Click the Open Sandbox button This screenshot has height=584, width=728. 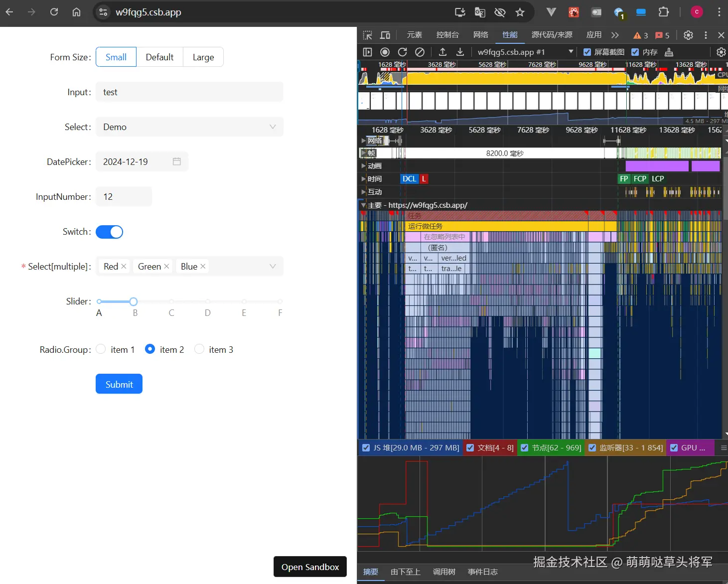pos(310,567)
